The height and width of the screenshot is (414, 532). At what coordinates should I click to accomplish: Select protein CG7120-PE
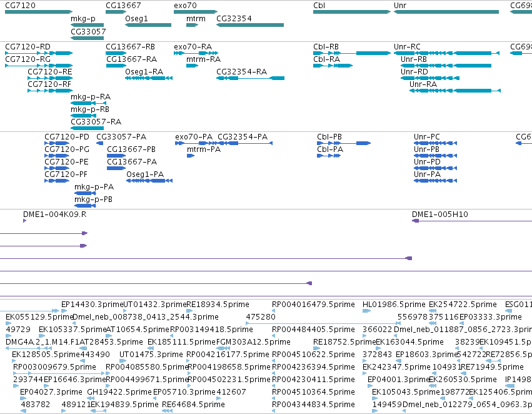point(57,168)
